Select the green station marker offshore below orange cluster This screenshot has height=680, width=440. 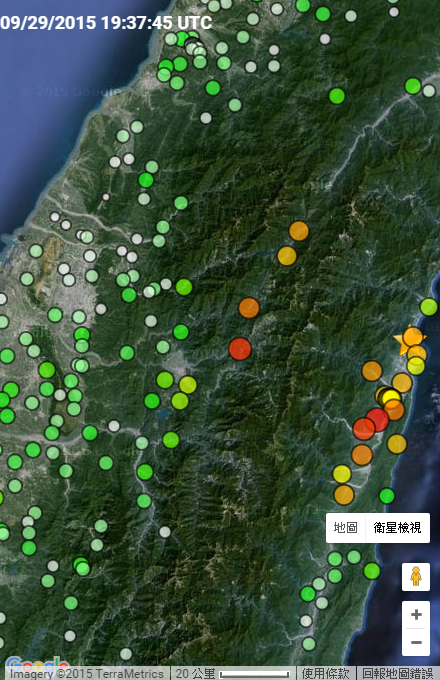[387, 496]
